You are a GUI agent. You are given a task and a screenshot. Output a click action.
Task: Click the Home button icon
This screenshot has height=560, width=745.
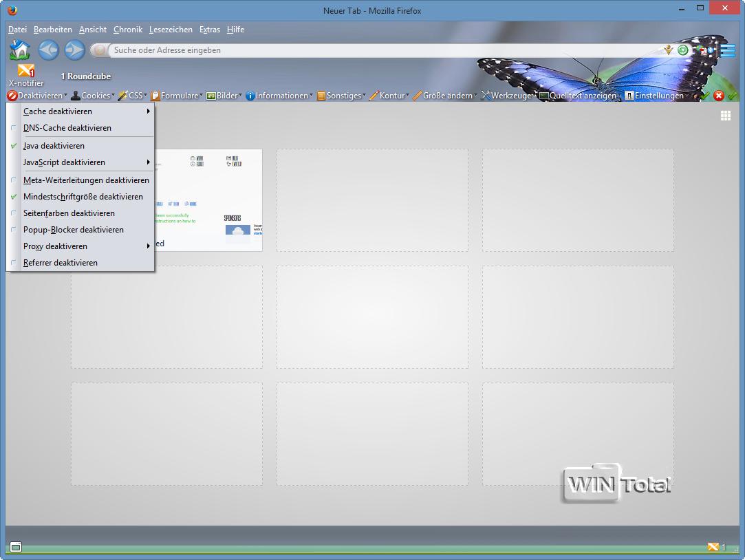(20, 50)
